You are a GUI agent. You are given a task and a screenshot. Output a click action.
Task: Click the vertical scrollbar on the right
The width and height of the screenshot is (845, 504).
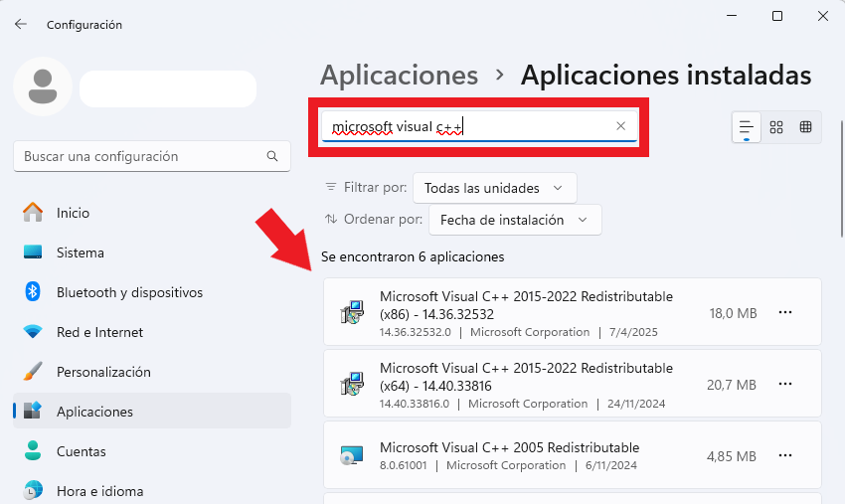(x=842, y=179)
